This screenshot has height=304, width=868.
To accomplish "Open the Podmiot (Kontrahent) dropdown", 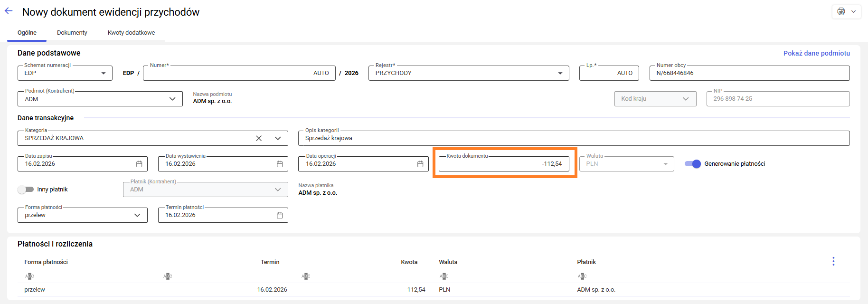I will pyautogui.click(x=172, y=99).
